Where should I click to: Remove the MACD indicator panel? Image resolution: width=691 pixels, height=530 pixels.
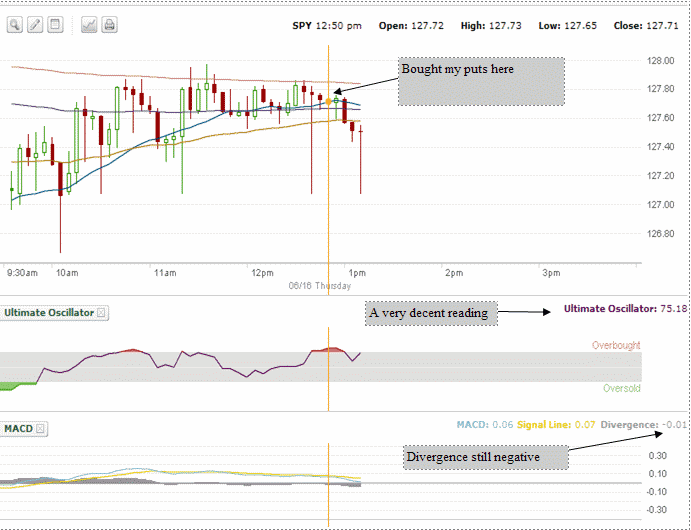click(x=40, y=429)
